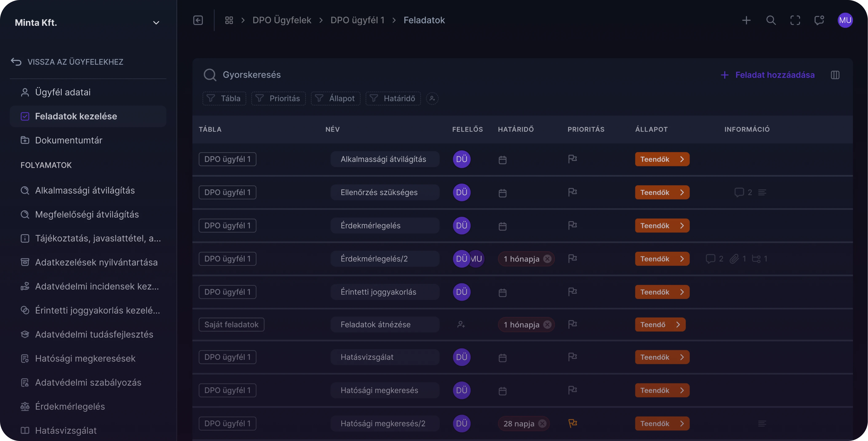The image size is (868, 441).
Task: Toggle priority flag for Érdekmérlegelés row
Action: pos(572,225)
